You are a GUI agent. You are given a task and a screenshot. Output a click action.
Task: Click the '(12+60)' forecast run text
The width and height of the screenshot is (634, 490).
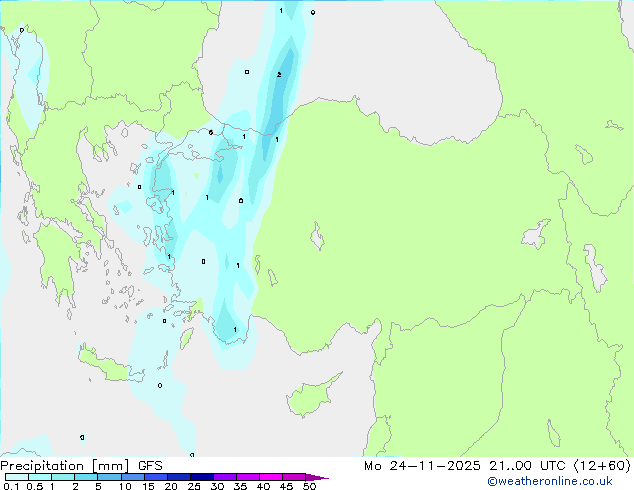pyautogui.click(x=602, y=466)
